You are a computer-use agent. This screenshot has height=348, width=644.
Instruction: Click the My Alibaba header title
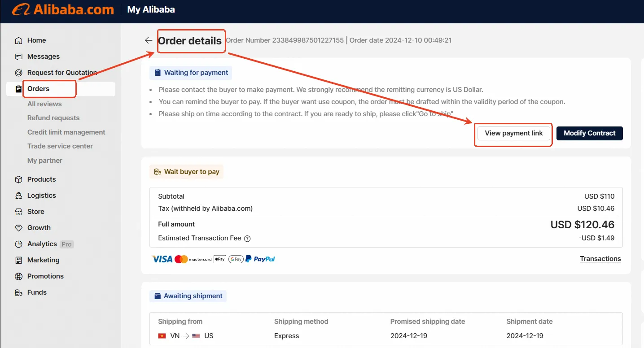pos(151,9)
